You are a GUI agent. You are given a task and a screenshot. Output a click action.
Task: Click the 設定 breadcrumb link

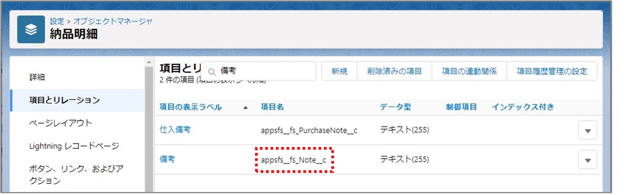[x=57, y=21]
